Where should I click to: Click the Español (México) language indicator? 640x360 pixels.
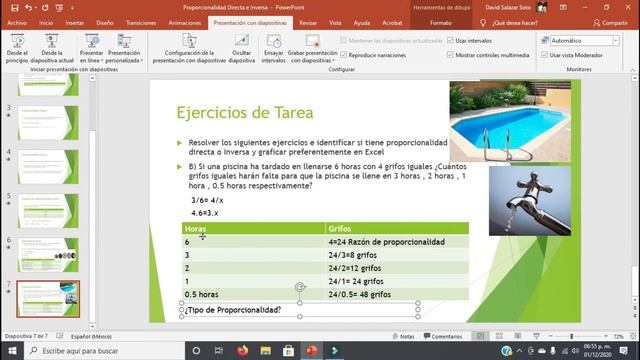tap(91, 336)
